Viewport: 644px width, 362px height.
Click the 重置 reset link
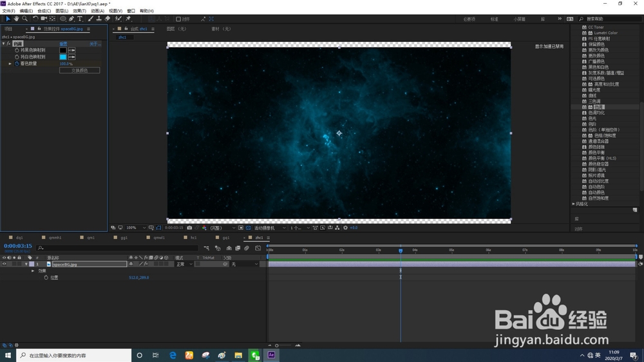coord(63,44)
